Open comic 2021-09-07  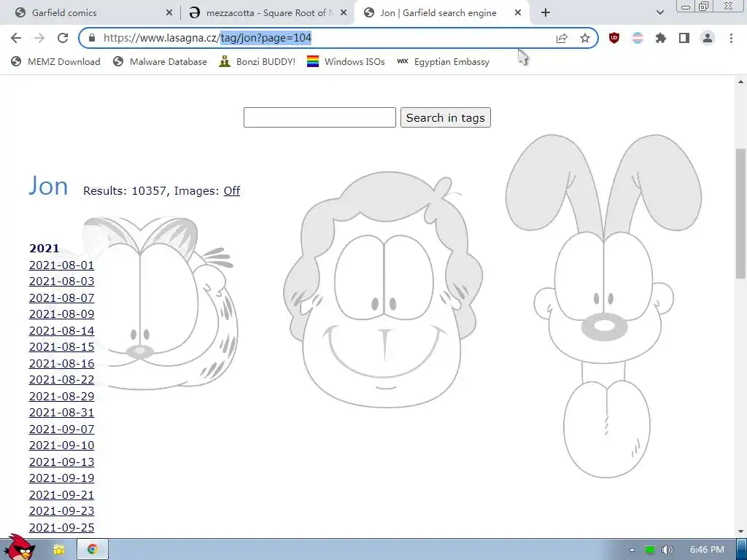61,429
